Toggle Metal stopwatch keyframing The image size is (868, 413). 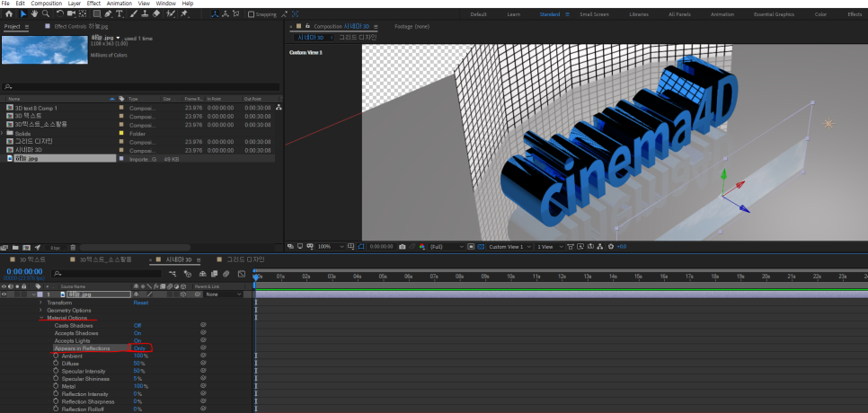(56, 386)
